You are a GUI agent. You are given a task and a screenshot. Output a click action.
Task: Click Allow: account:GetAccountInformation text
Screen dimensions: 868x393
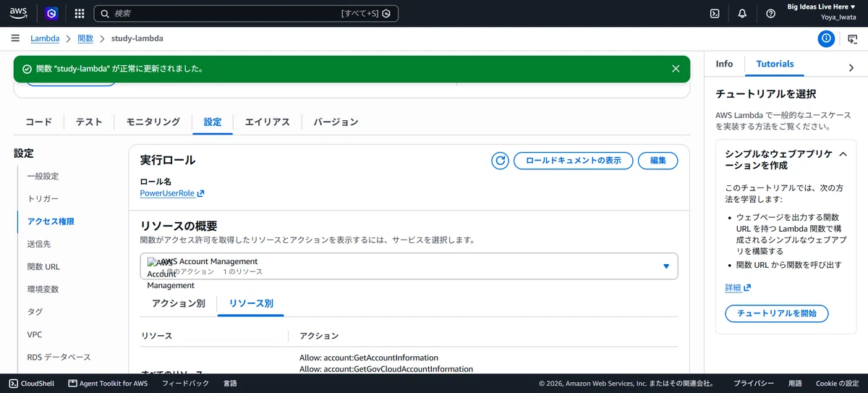369,358
